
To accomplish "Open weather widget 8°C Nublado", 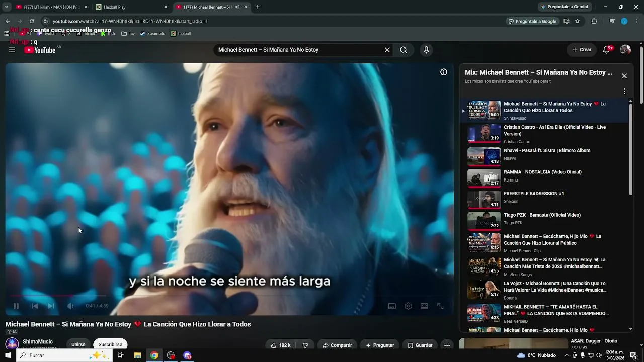I will pyautogui.click(x=536, y=355).
